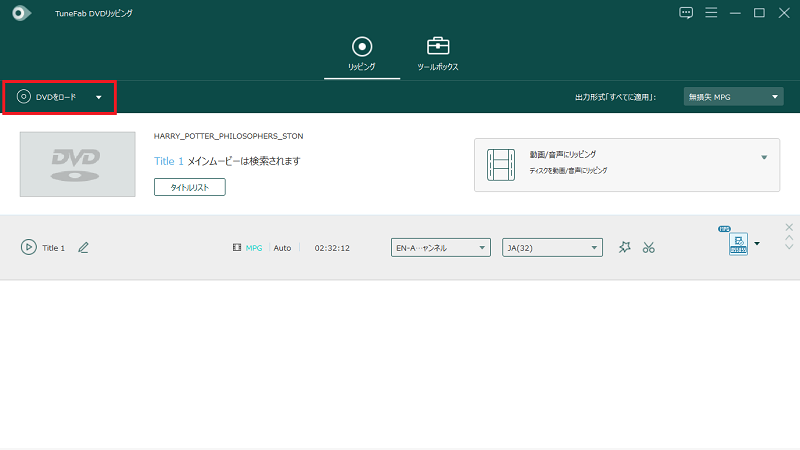Screen dimensions: 800x450
Task: Open the feedback message icon
Action: 686,13
